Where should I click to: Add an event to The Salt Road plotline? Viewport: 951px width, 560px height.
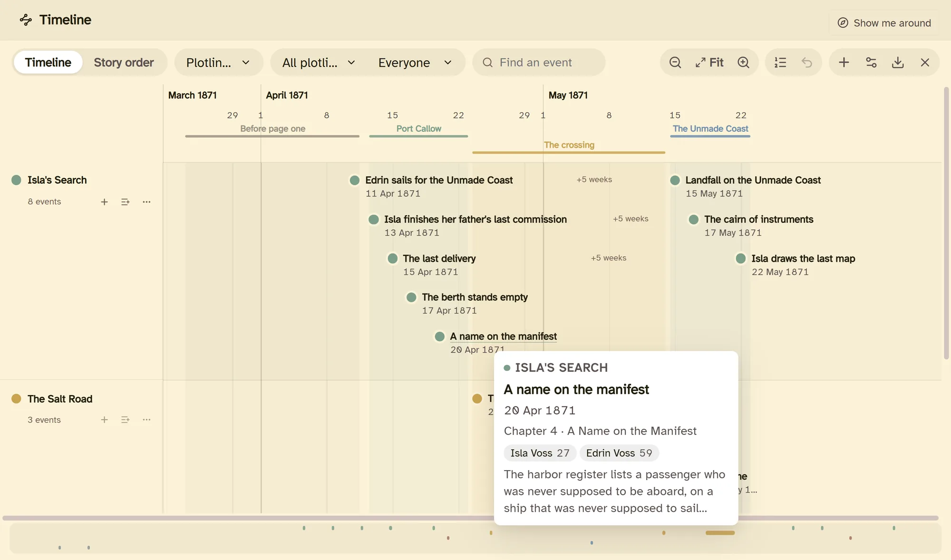tap(104, 420)
